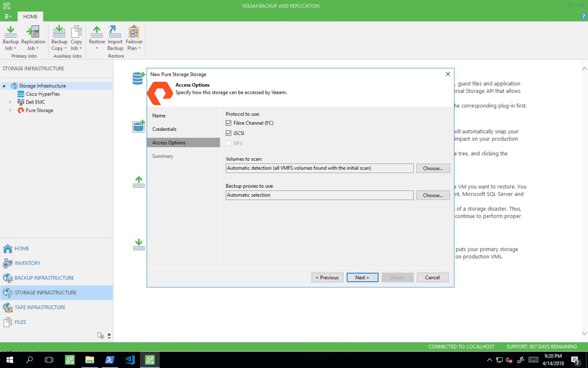Image resolution: width=588 pixels, height=368 pixels.
Task: Open the main application menu button
Action: point(8,16)
